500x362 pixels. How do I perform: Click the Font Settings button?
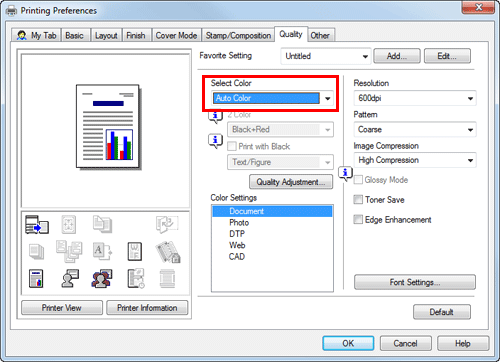[415, 282]
